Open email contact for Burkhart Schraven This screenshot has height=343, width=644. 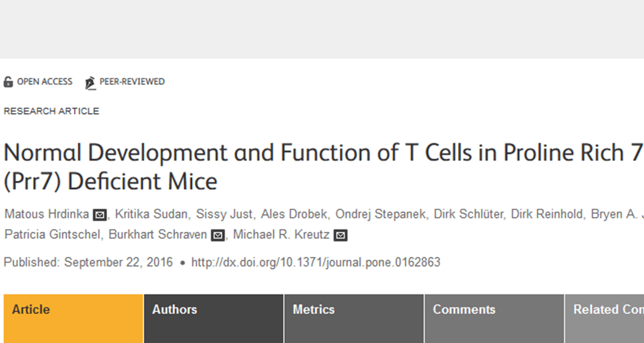(216, 235)
